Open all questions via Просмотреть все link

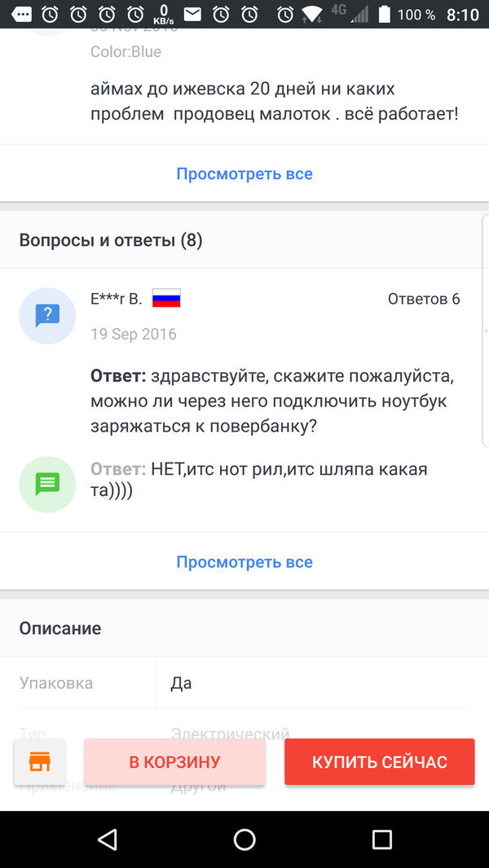[x=244, y=562]
